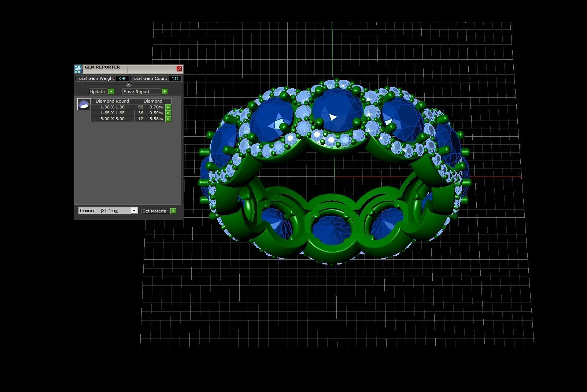
Task: Click the Update button label
Action: [x=97, y=91]
